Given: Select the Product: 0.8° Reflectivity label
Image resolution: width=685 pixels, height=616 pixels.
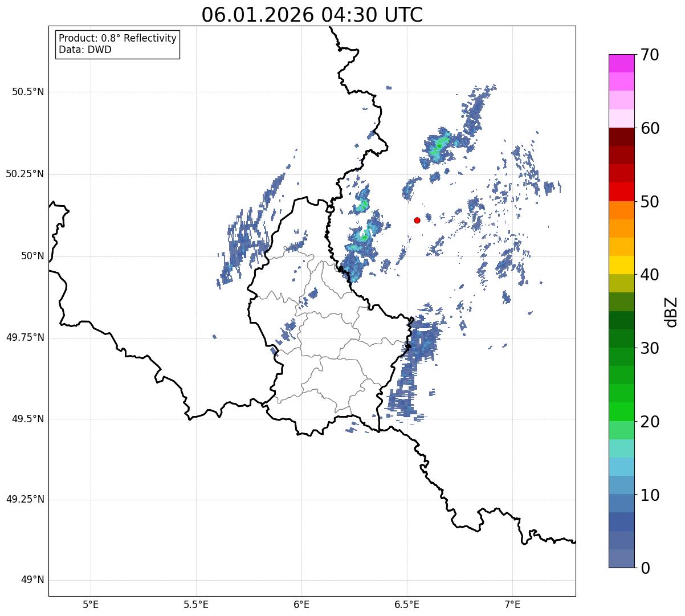Looking at the screenshot, I should point(117,38).
